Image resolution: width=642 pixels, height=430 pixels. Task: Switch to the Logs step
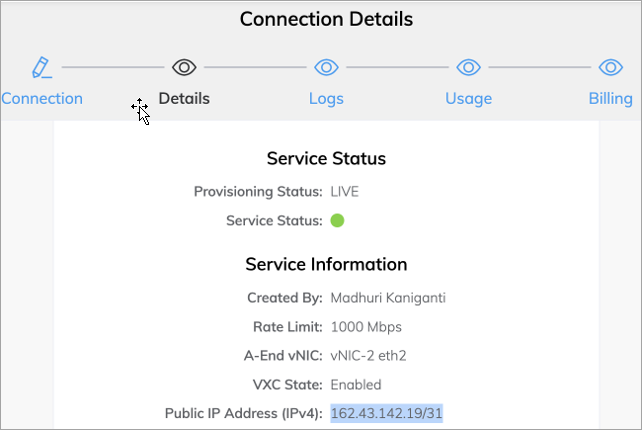pyautogui.click(x=326, y=98)
